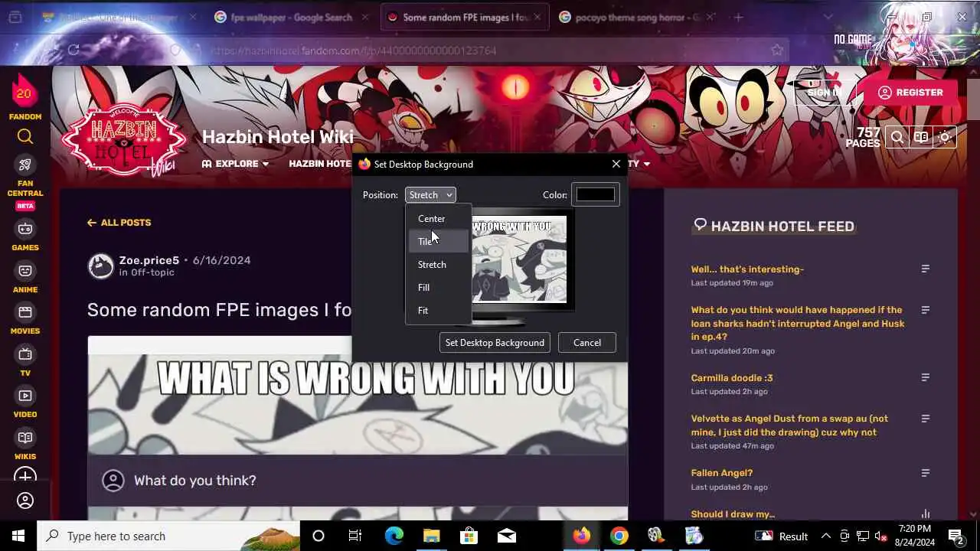Expand the EXPLORE navigation menu

(x=236, y=164)
